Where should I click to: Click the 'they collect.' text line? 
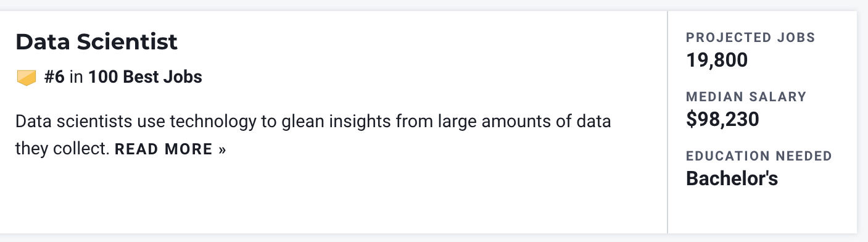(x=62, y=149)
